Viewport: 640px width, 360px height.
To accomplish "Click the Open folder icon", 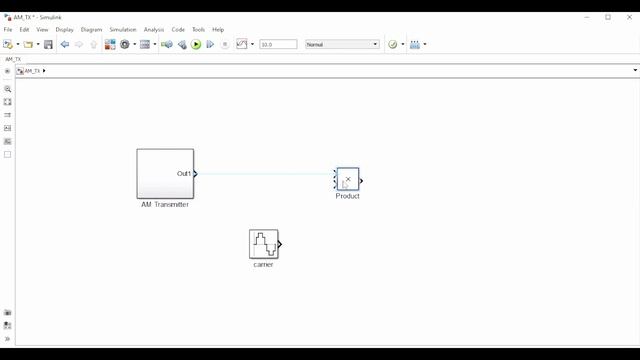I will 28,44.
